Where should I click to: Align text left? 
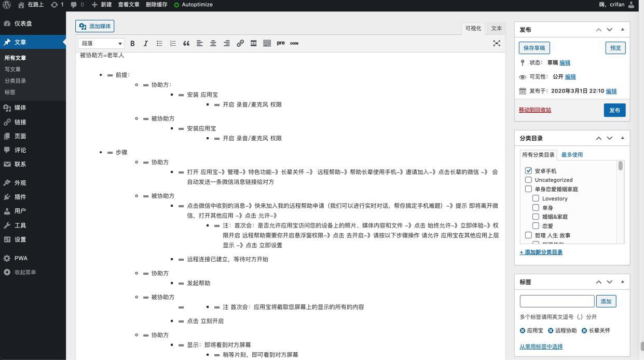[x=199, y=43]
